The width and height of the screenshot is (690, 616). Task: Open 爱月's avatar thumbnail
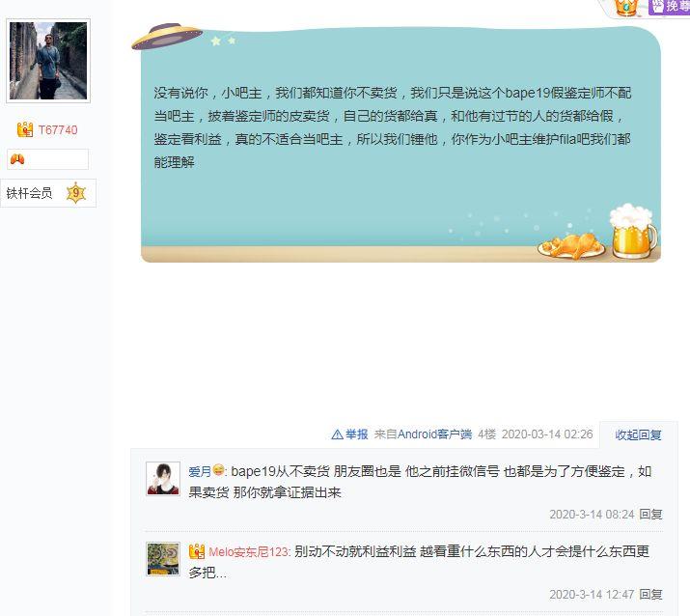tap(163, 479)
